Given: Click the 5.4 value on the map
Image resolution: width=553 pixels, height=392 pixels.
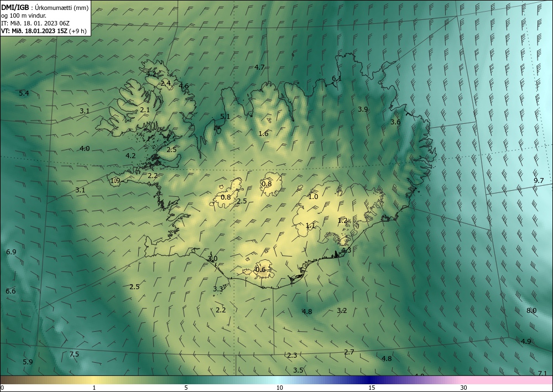Looking at the screenshot, I should click(24, 93).
